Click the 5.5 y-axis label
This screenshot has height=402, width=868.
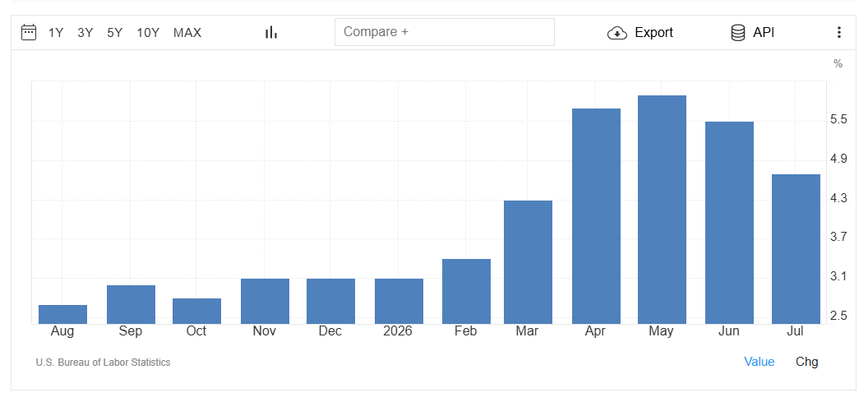(x=838, y=119)
